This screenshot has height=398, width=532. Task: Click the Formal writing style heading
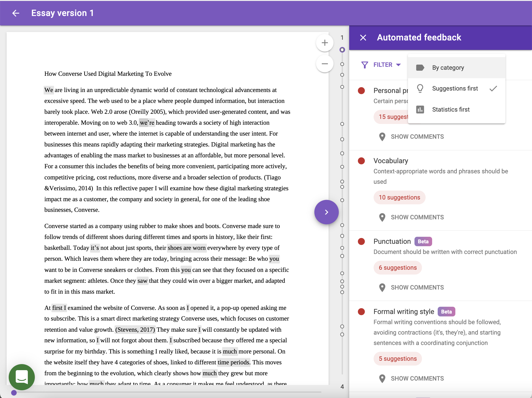click(404, 312)
